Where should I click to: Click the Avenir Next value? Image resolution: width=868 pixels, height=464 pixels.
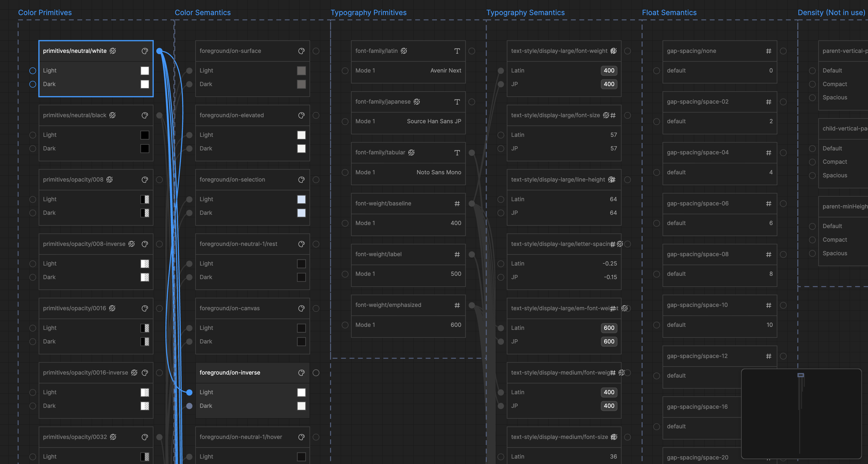coord(445,70)
